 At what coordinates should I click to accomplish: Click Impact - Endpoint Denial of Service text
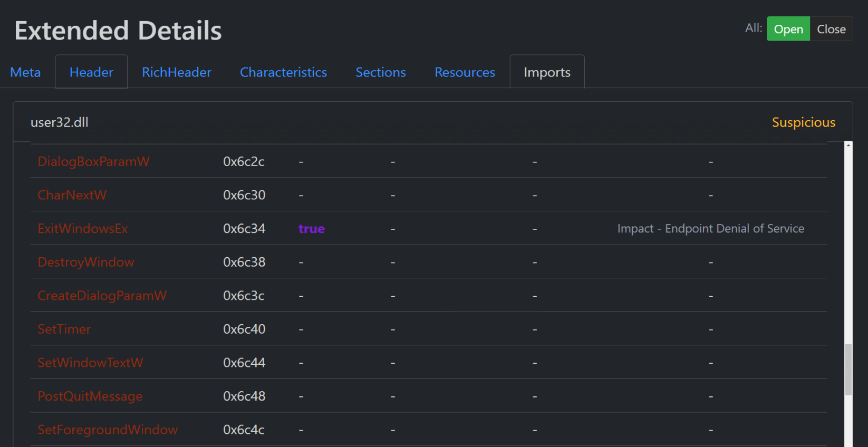pos(711,228)
